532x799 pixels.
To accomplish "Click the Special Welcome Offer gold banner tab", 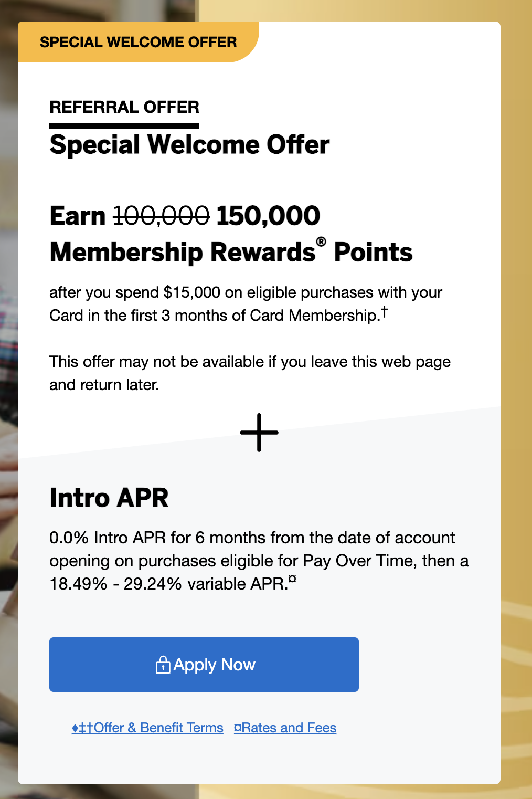I will 139,42.
